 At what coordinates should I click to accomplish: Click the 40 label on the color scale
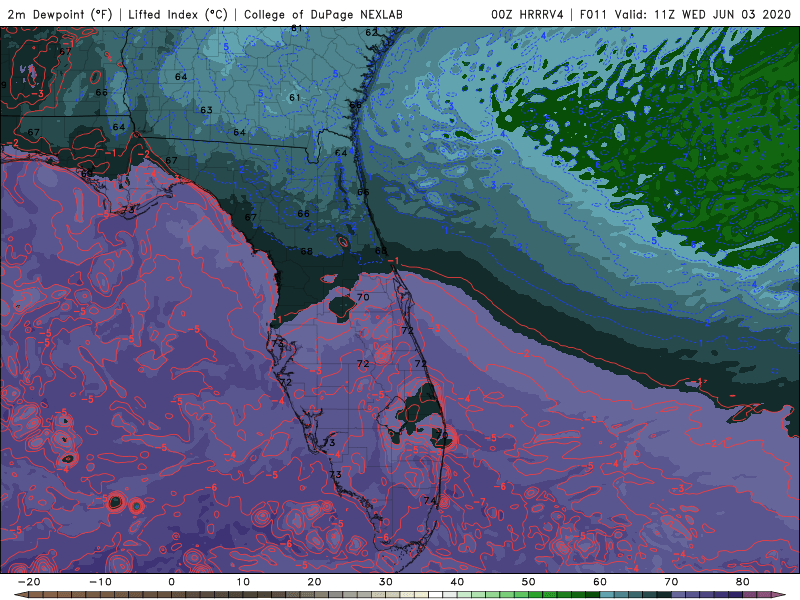tap(457, 582)
